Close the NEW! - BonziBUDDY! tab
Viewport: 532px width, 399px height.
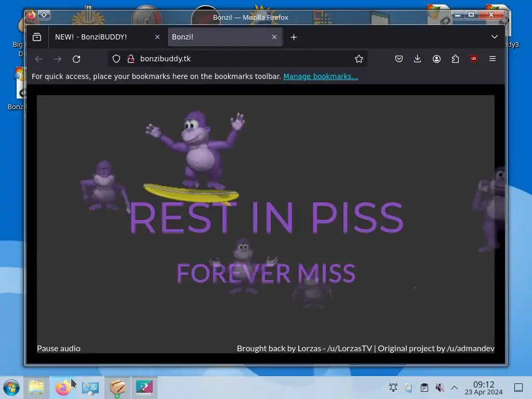click(x=157, y=37)
